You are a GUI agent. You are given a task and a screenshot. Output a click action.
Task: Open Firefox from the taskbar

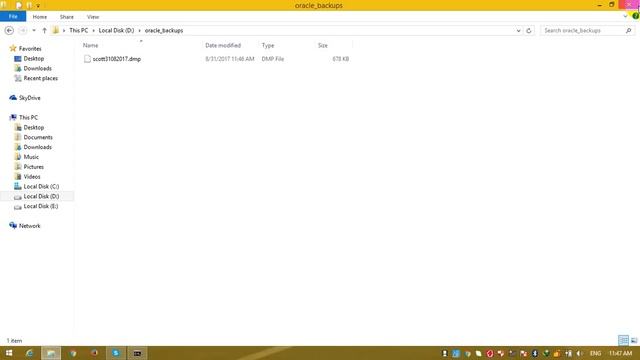coord(94,353)
